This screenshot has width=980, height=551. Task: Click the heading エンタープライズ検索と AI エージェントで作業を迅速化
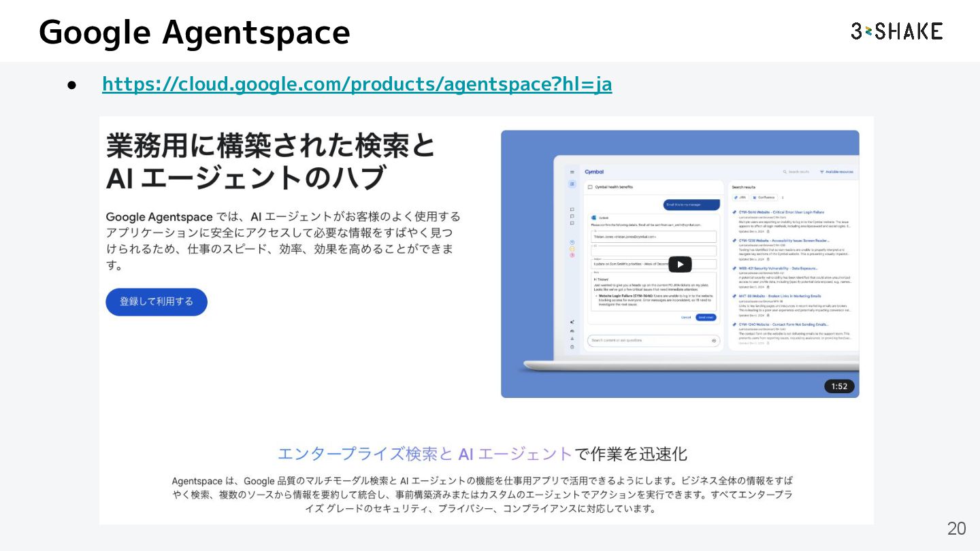(483, 454)
